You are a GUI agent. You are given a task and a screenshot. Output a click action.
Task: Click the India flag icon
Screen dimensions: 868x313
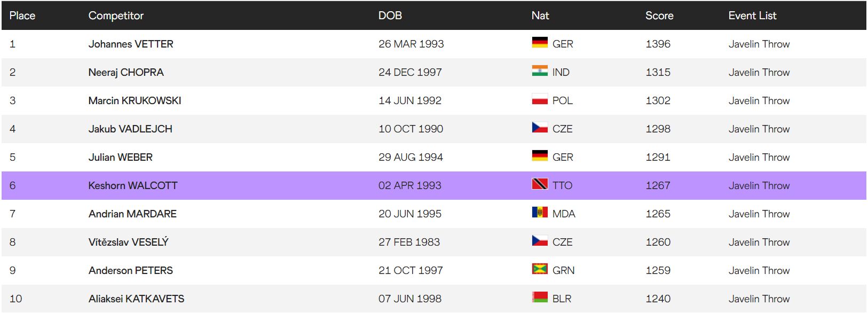540,71
